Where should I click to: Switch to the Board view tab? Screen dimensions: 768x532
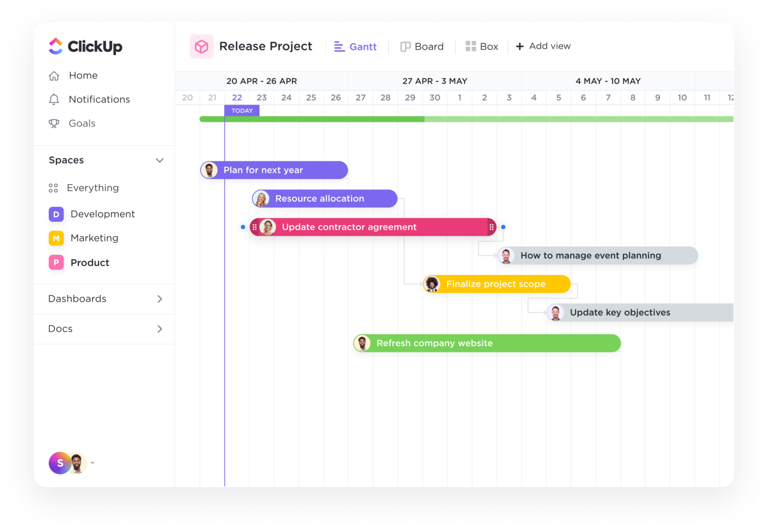tap(422, 46)
